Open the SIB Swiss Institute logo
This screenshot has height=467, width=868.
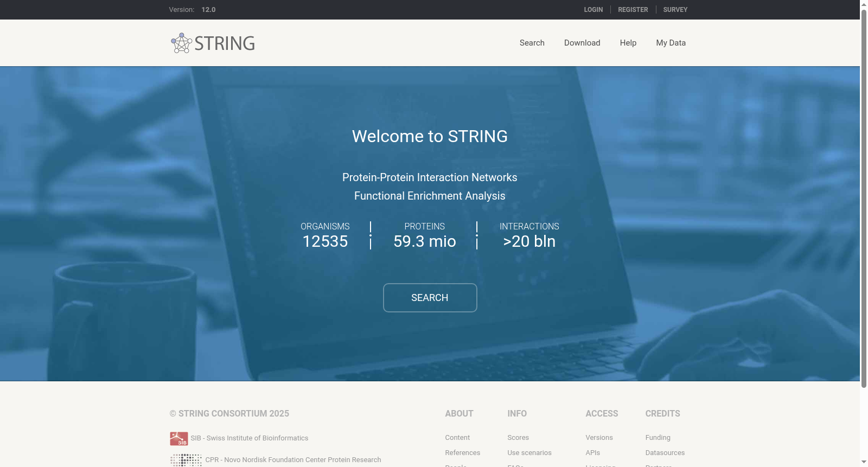pyautogui.click(x=179, y=438)
